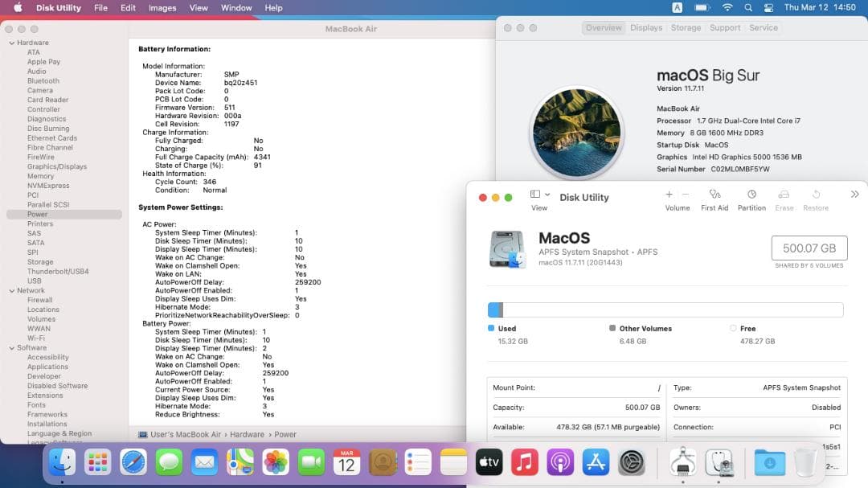Open Messages app in dock
Image resolution: width=868 pixels, height=488 pixels.
click(169, 462)
